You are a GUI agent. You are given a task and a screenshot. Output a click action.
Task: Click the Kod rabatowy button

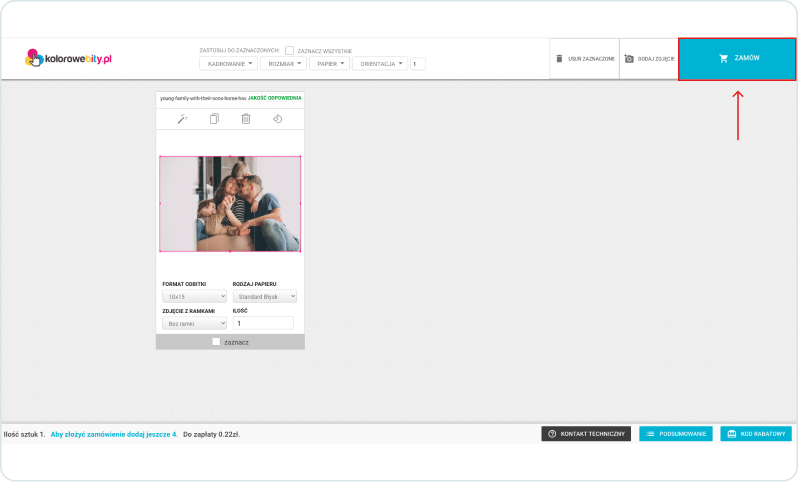(755, 434)
